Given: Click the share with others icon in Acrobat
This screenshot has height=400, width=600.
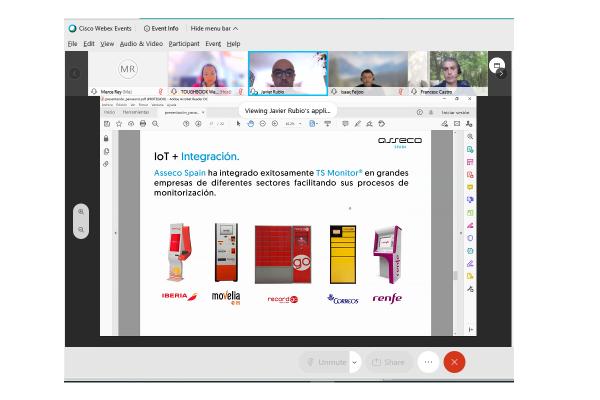Looking at the screenshot, I should tap(469, 124).
